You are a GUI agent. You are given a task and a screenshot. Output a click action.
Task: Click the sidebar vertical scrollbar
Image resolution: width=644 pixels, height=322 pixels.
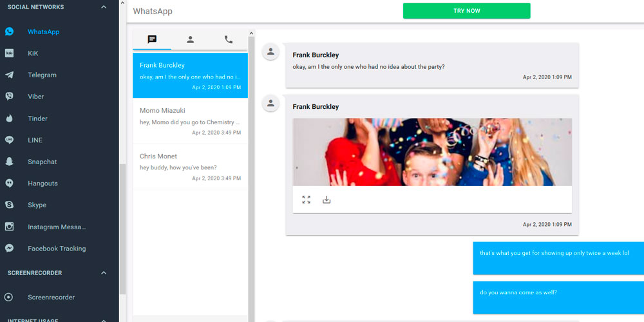pos(122,229)
